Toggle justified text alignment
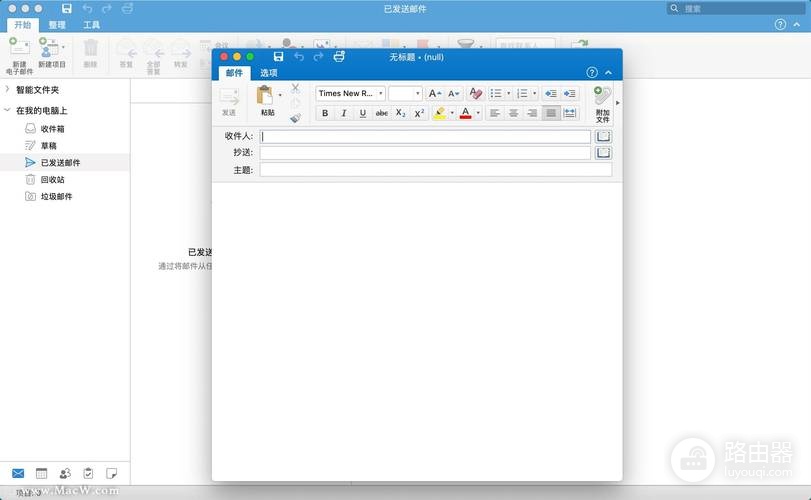 (551, 113)
